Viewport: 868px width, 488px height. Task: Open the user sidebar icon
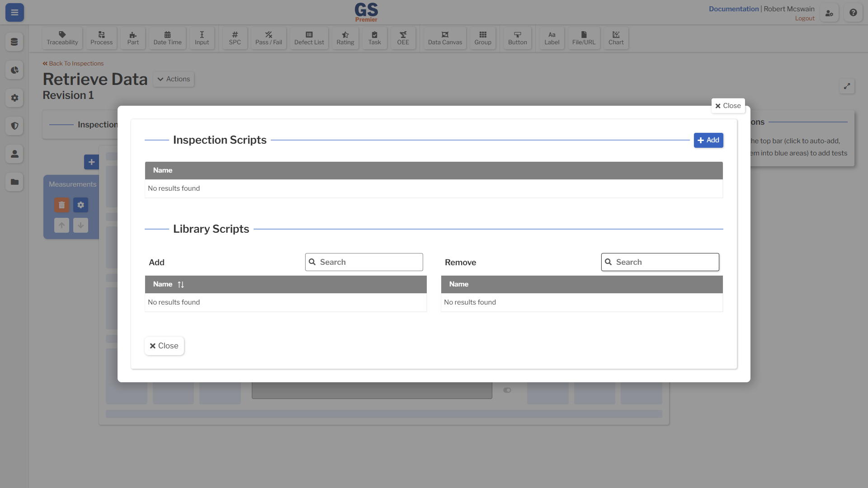[14, 154]
